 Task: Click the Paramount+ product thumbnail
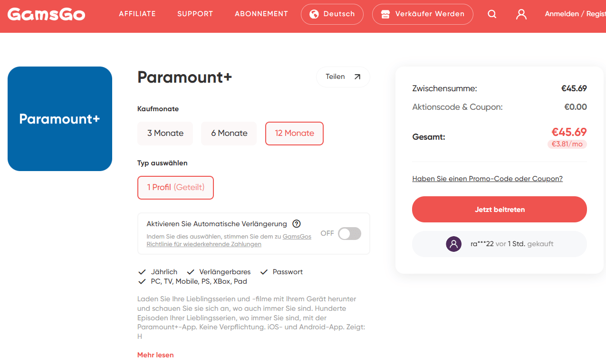[59, 119]
